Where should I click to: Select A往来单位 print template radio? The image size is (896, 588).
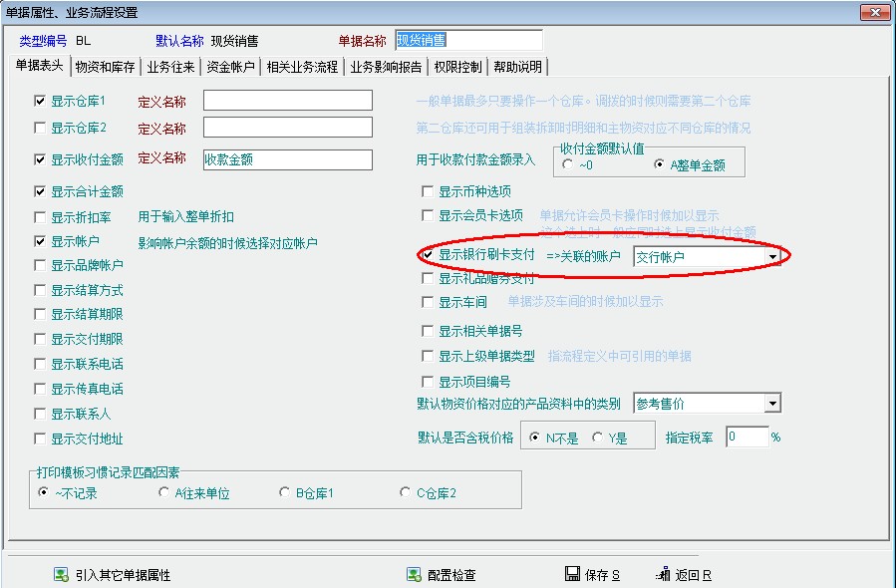[165, 492]
